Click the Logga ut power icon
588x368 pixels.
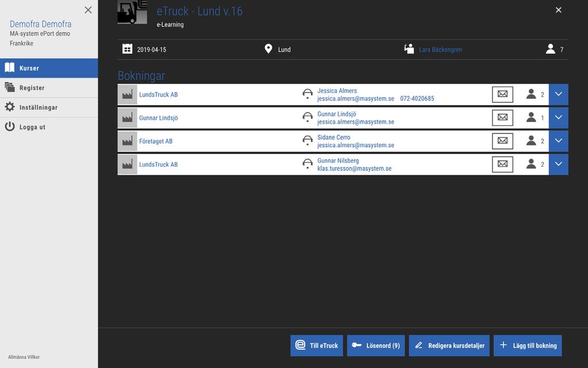(10, 126)
